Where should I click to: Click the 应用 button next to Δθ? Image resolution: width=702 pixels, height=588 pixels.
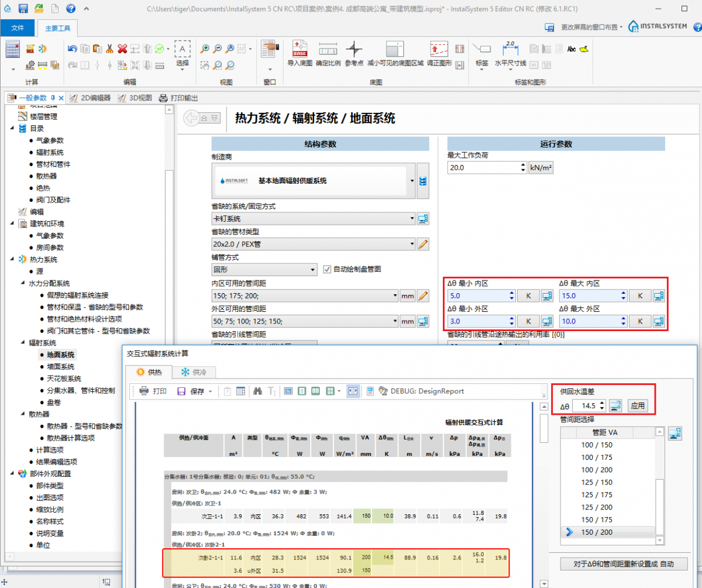[x=637, y=405]
